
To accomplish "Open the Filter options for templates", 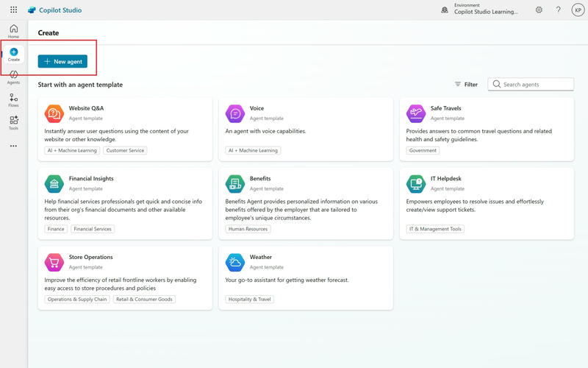I will [466, 85].
